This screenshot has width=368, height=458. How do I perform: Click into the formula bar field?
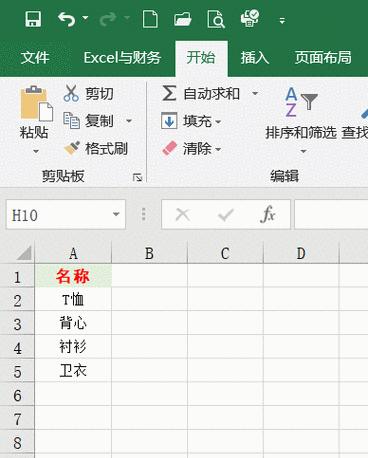[331, 214]
